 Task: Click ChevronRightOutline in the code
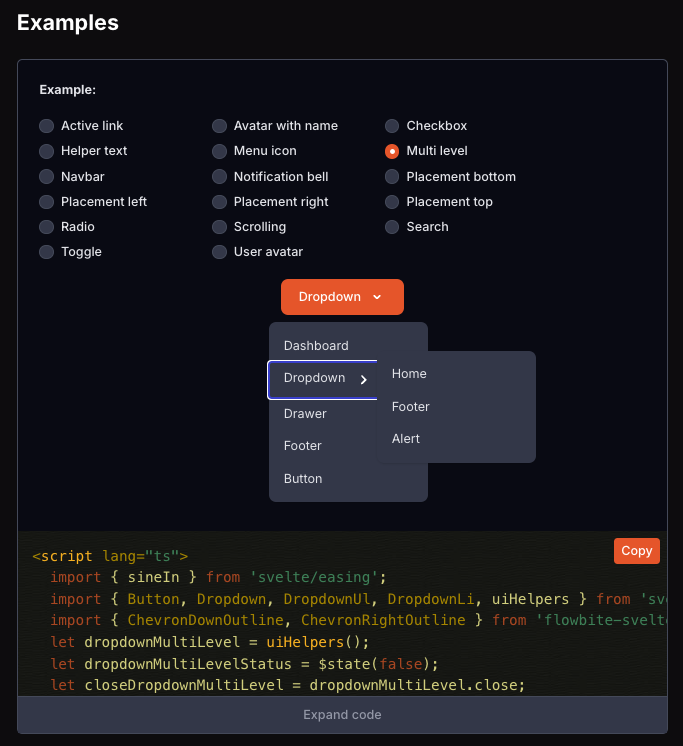pos(383,620)
